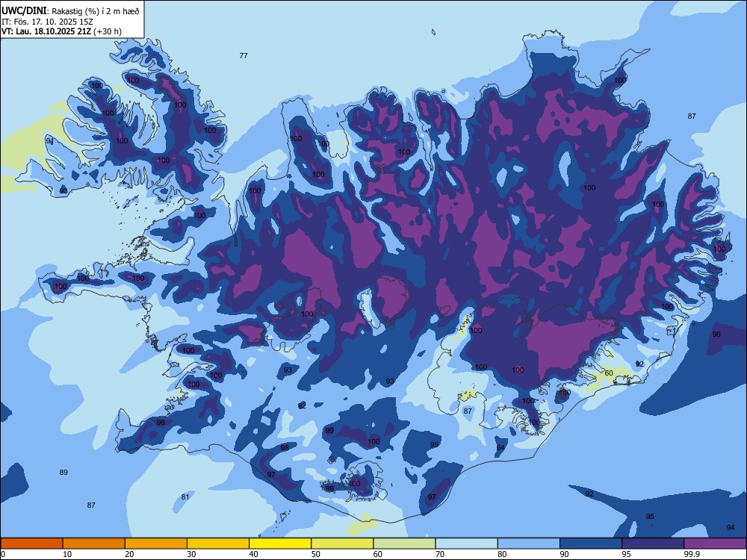
Task: Click the '77' humidity value on the map
Action: coord(244,56)
